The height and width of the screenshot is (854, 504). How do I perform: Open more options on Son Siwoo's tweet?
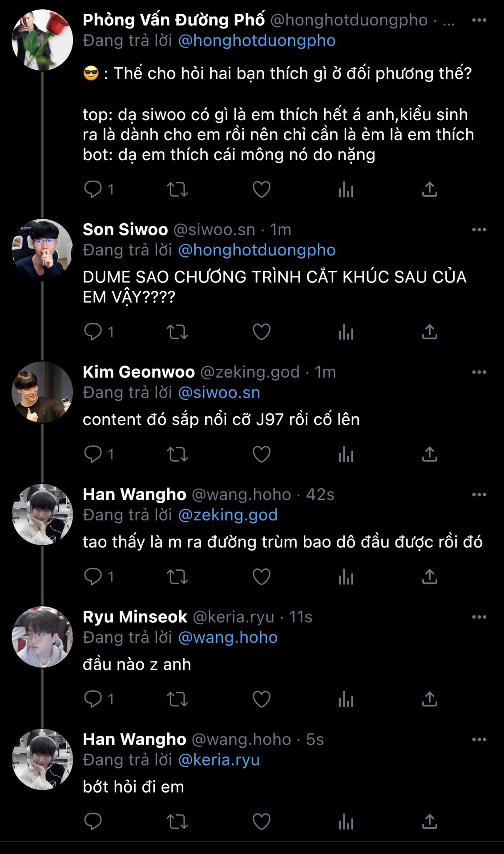479,230
